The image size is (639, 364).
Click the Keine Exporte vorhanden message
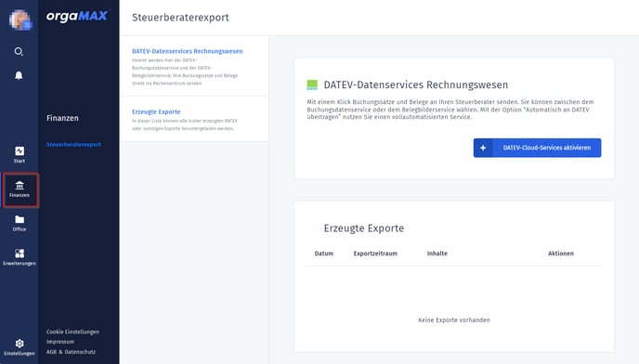(x=454, y=320)
